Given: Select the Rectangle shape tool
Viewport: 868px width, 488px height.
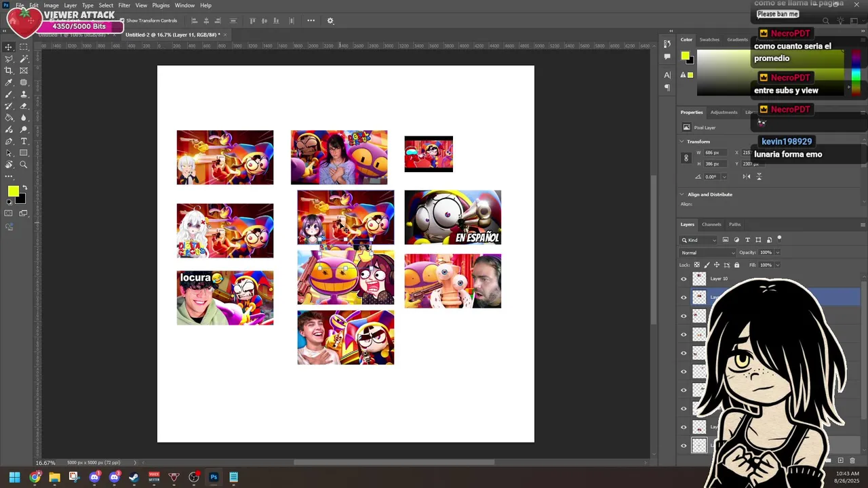Looking at the screenshot, I should point(24,153).
